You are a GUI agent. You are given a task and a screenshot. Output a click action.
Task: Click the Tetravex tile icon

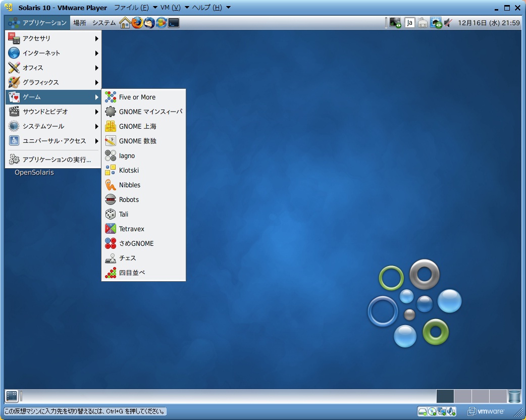(x=111, y=229)
